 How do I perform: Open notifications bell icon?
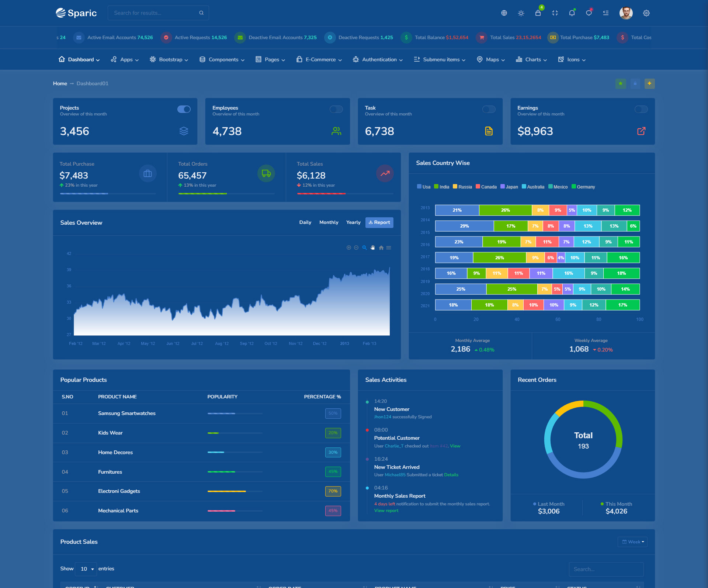pos(572,13)
